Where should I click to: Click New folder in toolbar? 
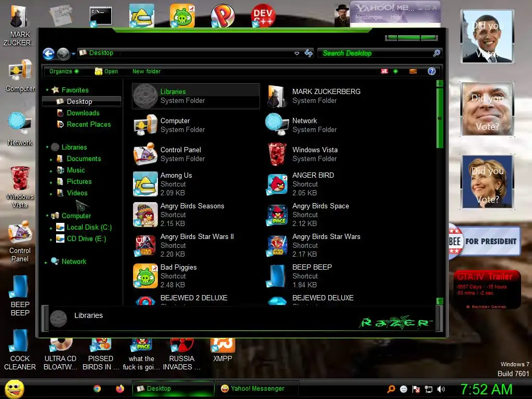[x=146, y=71]
